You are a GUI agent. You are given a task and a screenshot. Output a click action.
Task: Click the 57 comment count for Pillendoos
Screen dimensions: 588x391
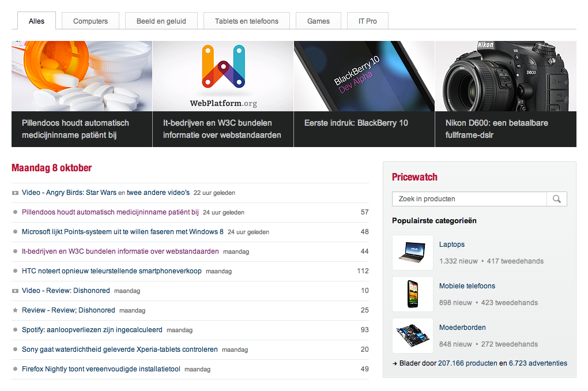click(x=365, y=212)
